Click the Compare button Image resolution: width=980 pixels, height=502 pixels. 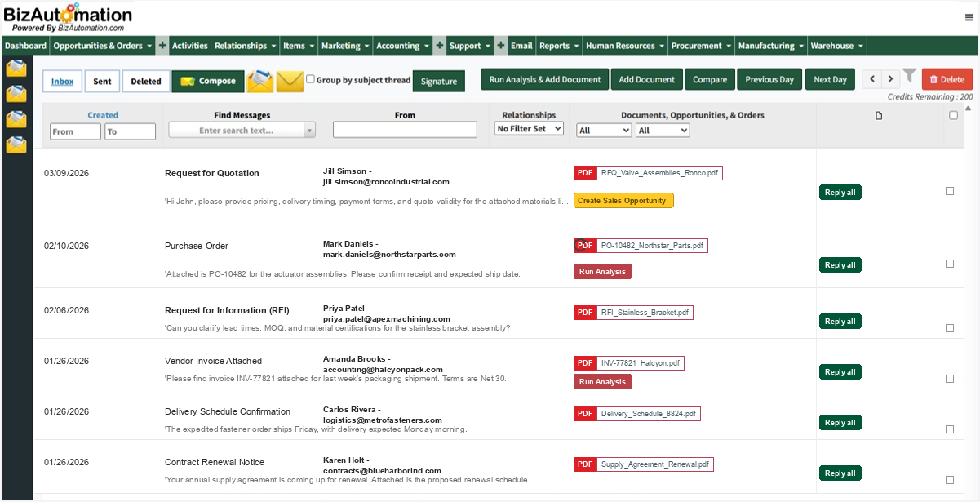click(x=710, y=79)
